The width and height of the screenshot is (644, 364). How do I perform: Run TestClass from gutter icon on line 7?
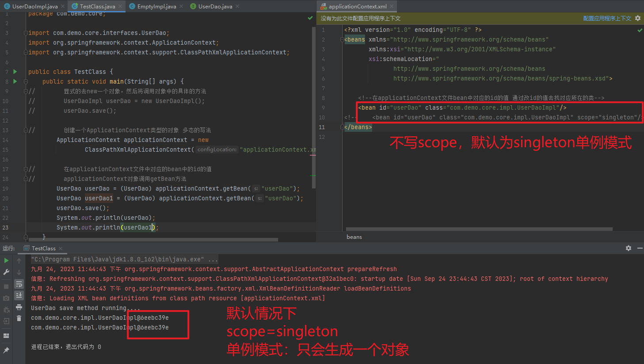(15, 71)
